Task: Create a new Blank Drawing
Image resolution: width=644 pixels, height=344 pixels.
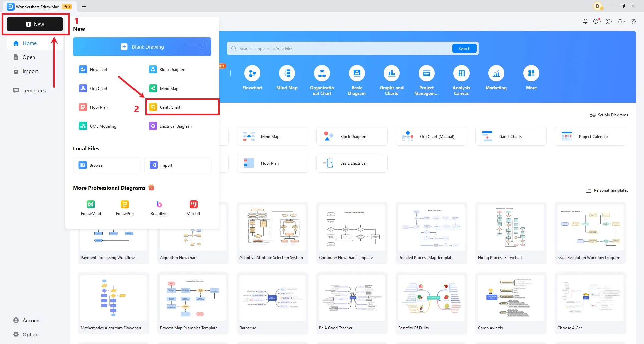Action: pos(142,47)
